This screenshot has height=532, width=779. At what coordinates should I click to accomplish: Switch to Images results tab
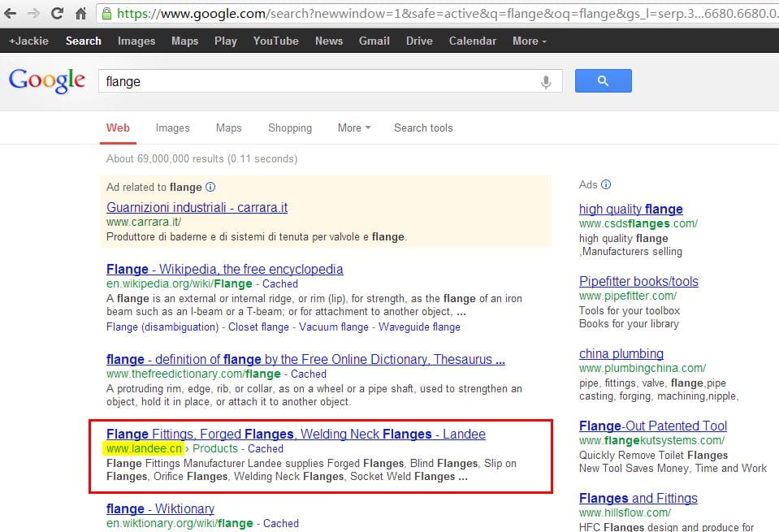(x=172, y=128)
